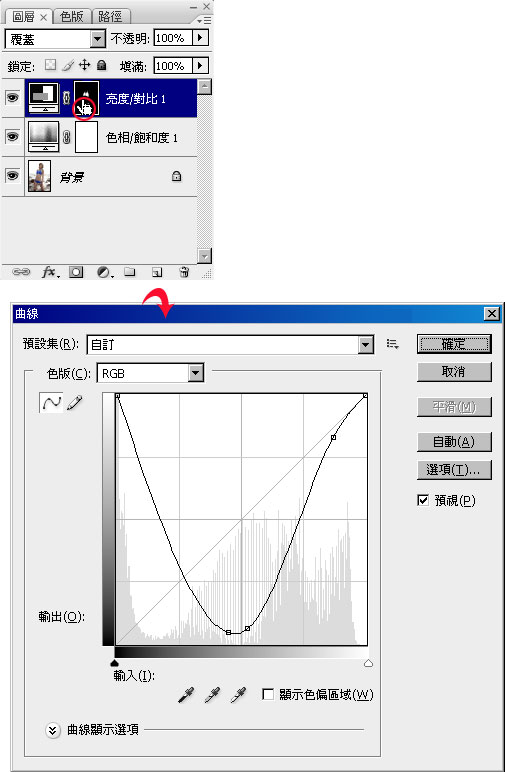Screen dimensions: 505x772
Task: Switch to the 路徑 tab
Action: (x=110, y=17)
